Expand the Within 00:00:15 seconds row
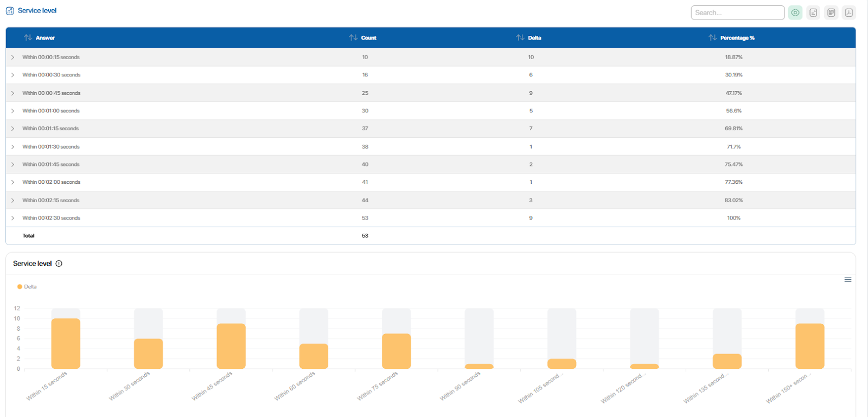Screen dimensions: 868x417 [12, 57]
